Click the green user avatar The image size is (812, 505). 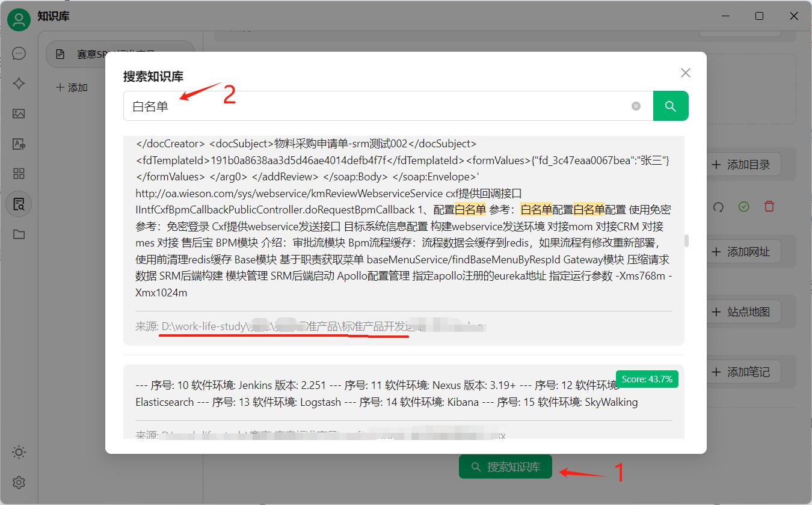pos(19,20)
